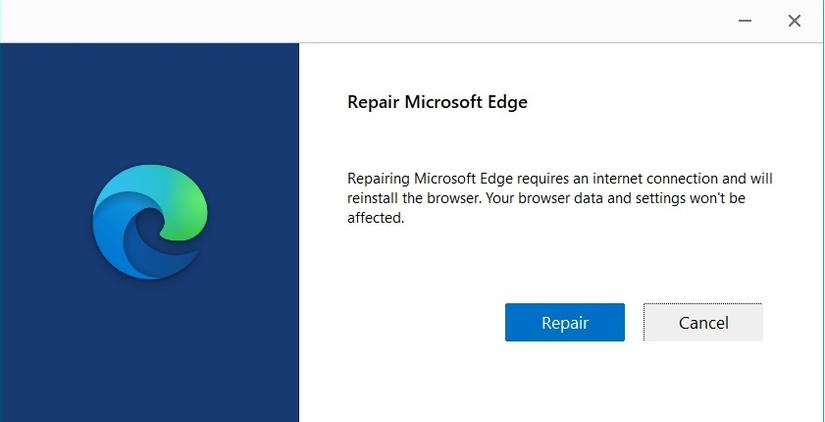
Task: Click the blank white area below the buttons
Action: pos(560,385)
